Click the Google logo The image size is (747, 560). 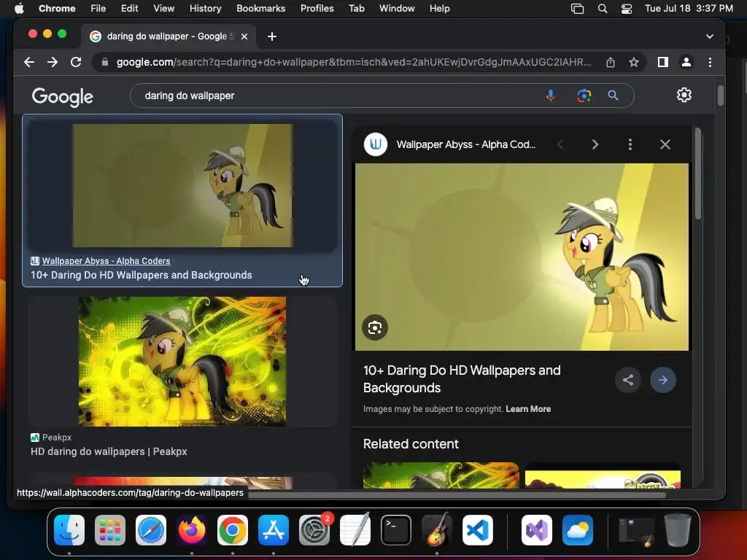point(63,97)
